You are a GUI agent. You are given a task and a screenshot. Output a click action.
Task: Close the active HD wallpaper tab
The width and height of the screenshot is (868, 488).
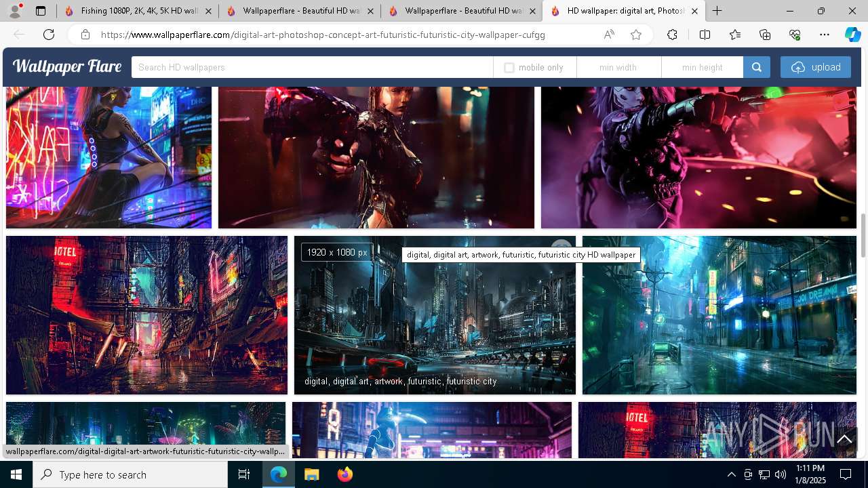tap(694, 11)
